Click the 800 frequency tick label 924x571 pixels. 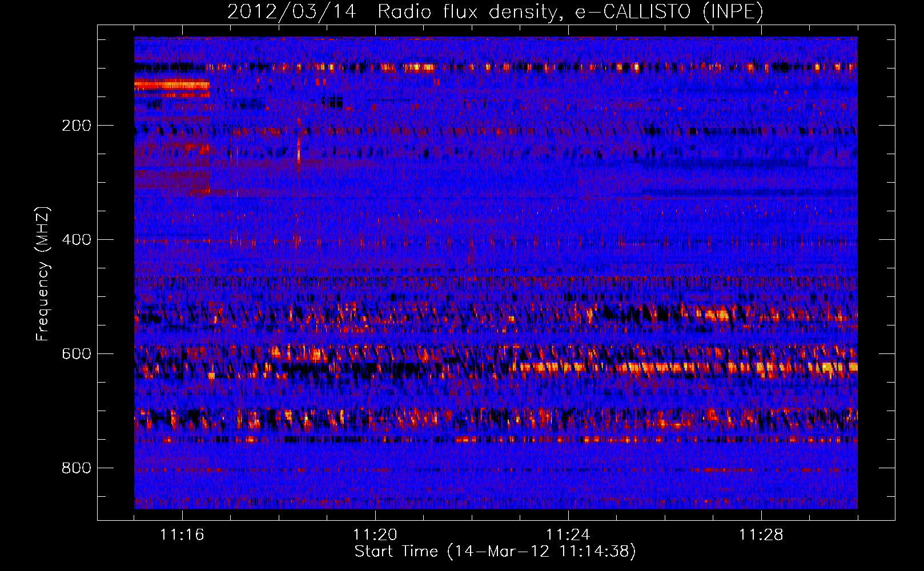click(77, 468)
